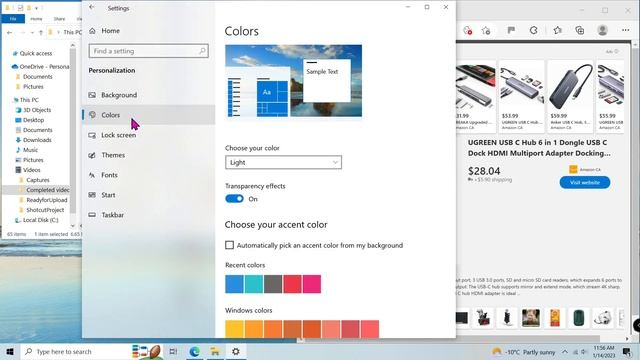This screenshot has width=640, height=360.
Task: Turn off the Transparency effects toggle
Action: pos(234,199)
